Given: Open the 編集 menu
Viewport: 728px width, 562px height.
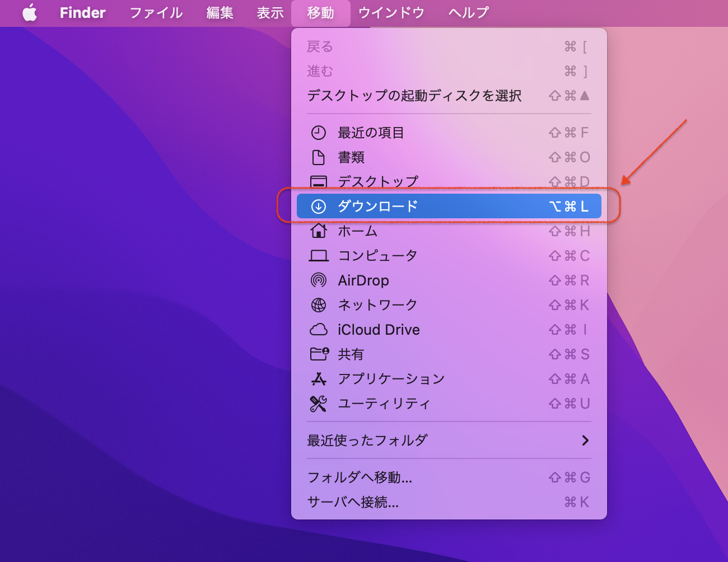Looking at the screenshot, I should coord(220,12).
